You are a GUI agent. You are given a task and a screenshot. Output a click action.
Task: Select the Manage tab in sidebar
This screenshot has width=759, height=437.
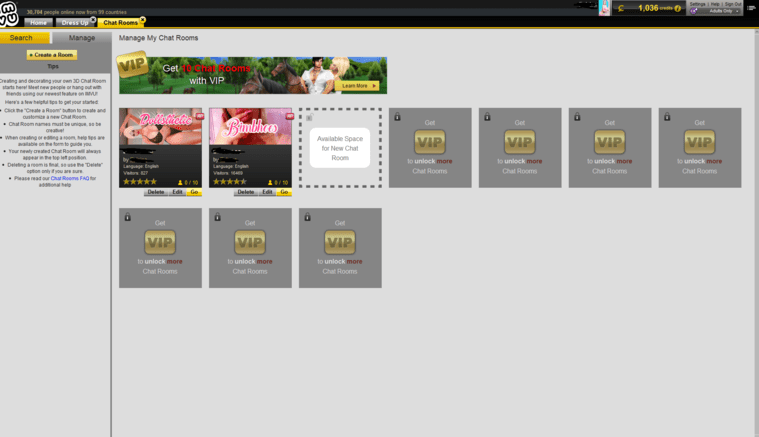point(82,38)
